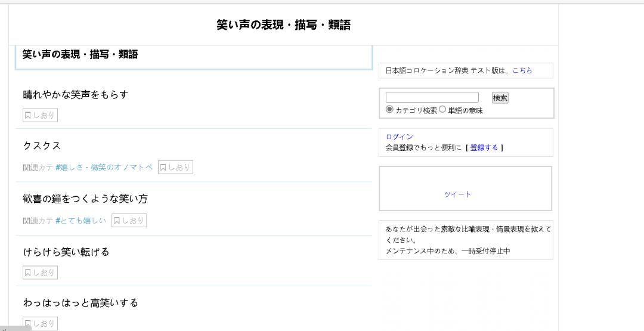Focus the search text field

coord(432,97)
